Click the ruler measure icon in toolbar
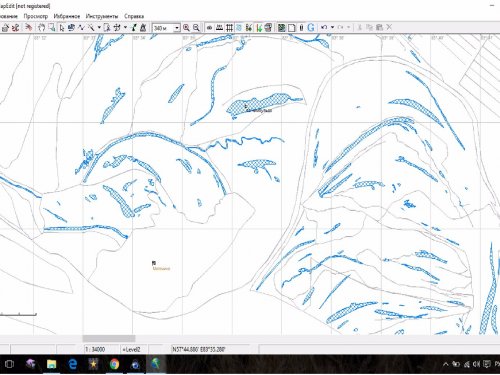The height and width of the screenshot is (375, 500). tap(219, 28)
